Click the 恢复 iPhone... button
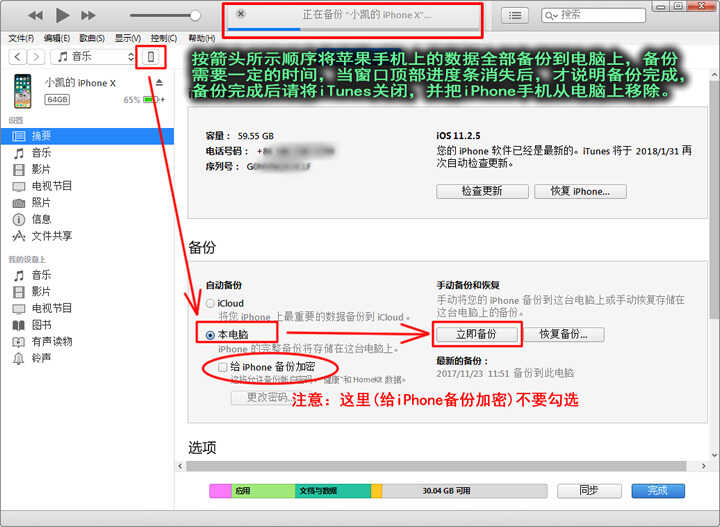The image size is (720, 527). (580, 191)
